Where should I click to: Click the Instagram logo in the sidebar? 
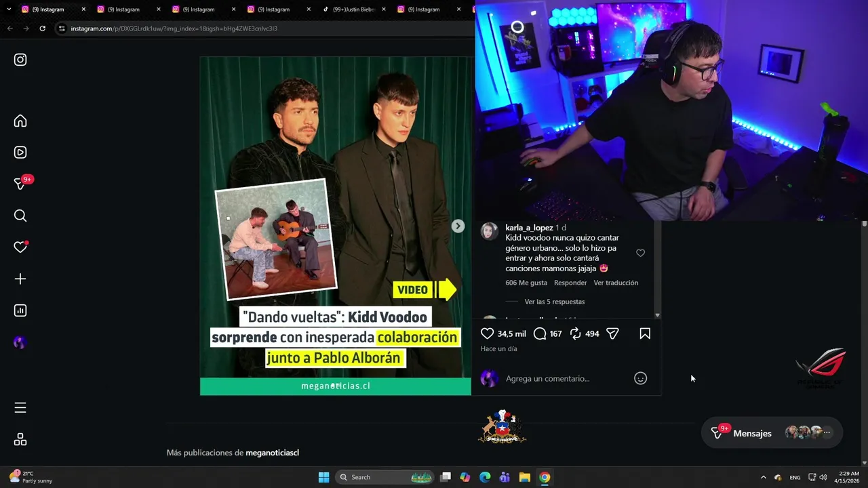[x=20, y=60]
